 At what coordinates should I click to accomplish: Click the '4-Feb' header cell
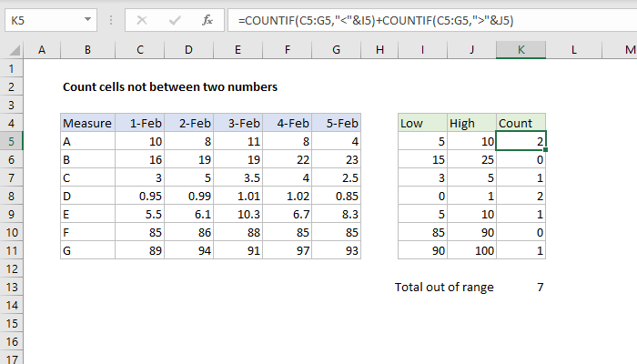(x=288, y=123)
